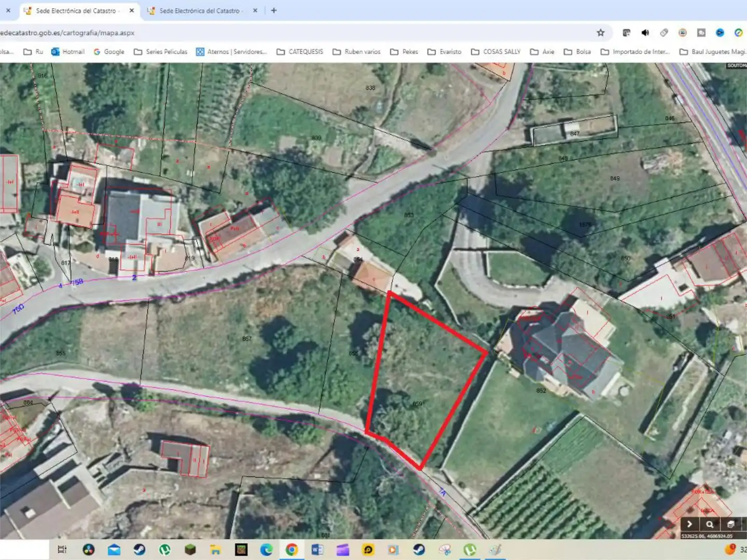
Task: Open the map search magnifier tool
Action: [x=709, y=524]
